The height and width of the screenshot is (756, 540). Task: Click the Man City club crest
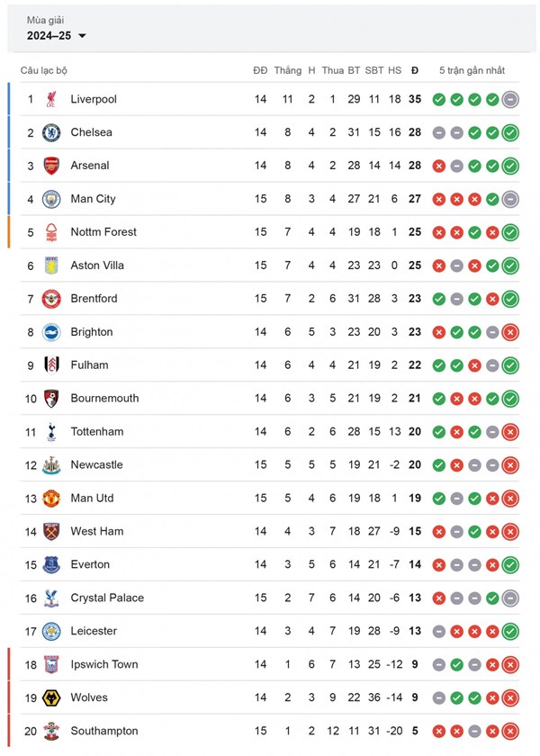pos(51,199)
